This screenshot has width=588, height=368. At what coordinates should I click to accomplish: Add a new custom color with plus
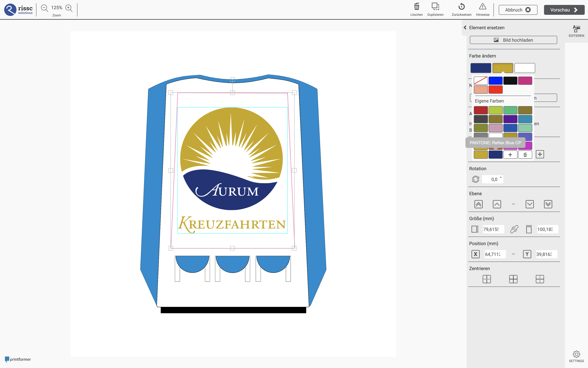click(510, 155)
